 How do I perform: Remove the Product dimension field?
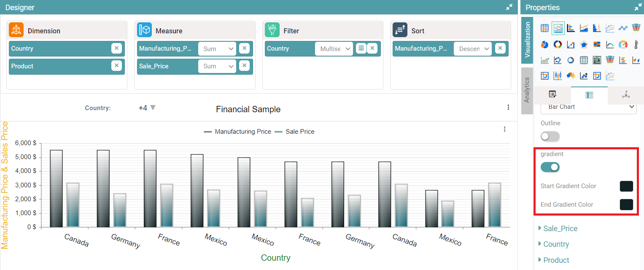[x=117, y=66]
